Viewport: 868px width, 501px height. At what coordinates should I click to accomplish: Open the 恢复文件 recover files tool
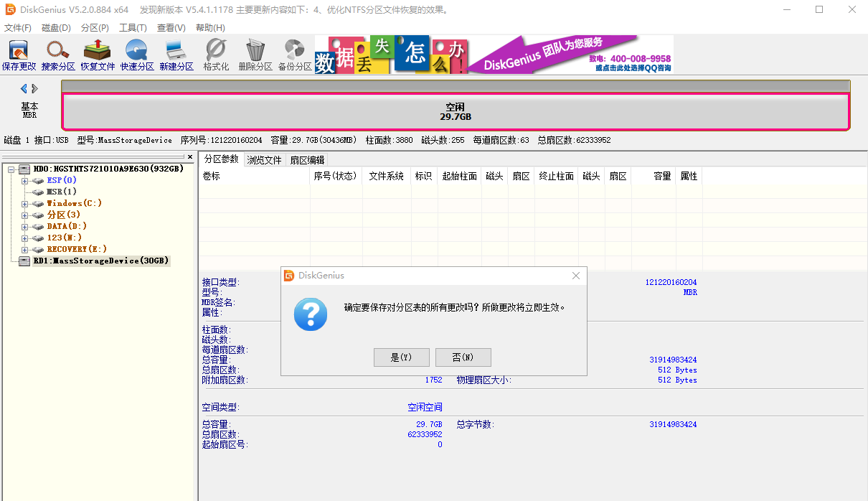point(98,55)
